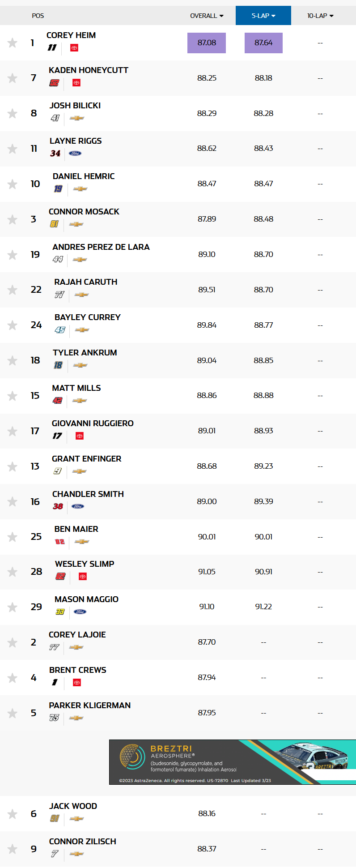Open Connor Zilisch's driver name link

82,841
